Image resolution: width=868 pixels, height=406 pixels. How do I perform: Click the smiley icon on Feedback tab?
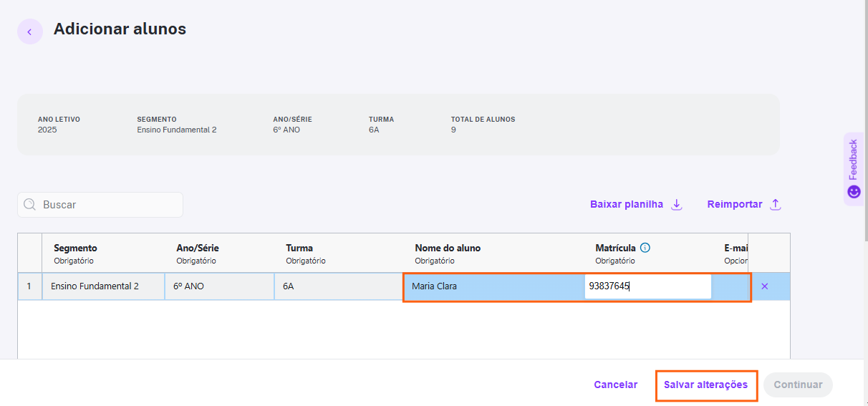click(x=854, y=192)
